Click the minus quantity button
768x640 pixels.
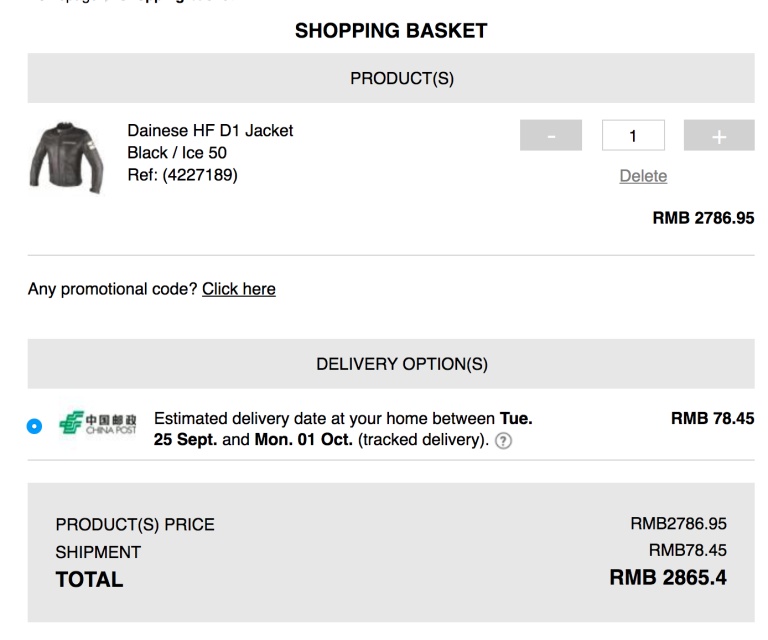click(550, 135)
